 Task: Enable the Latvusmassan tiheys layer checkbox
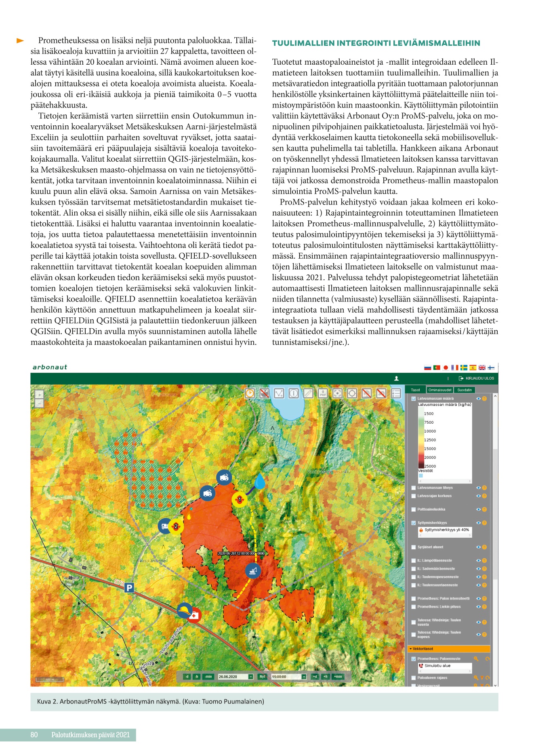tap(414, 488)
